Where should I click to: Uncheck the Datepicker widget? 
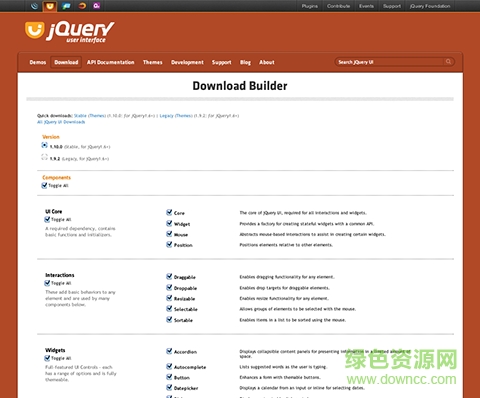pyautogui.click(x=169, y=387)
